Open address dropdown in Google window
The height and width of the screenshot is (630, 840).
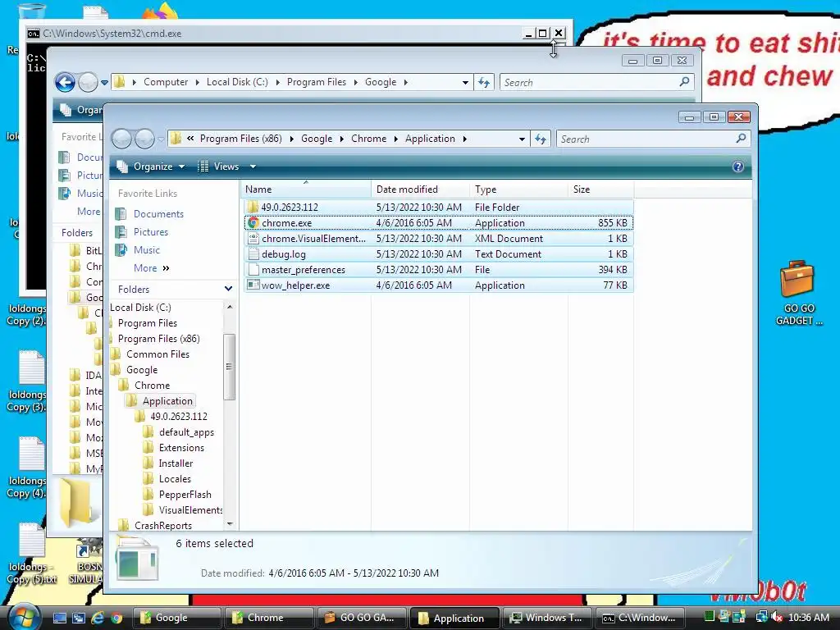[x=465, y=83]
